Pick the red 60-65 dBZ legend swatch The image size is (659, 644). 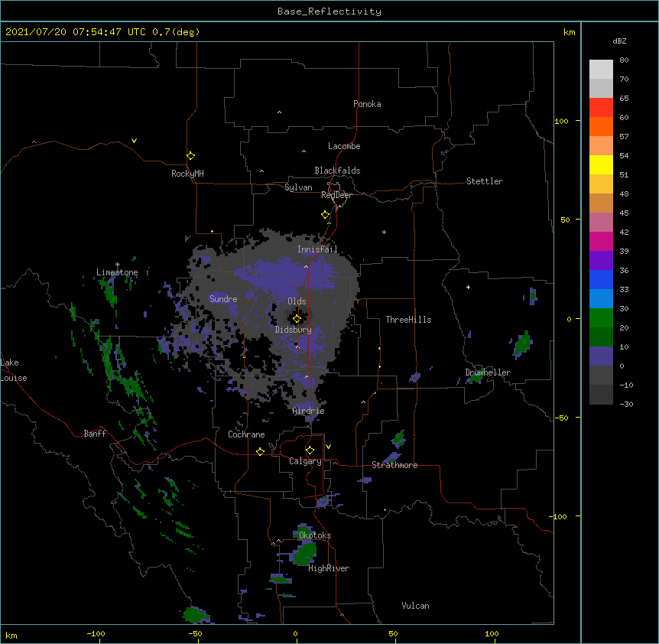pyautogui.click(x=601, y=108)
